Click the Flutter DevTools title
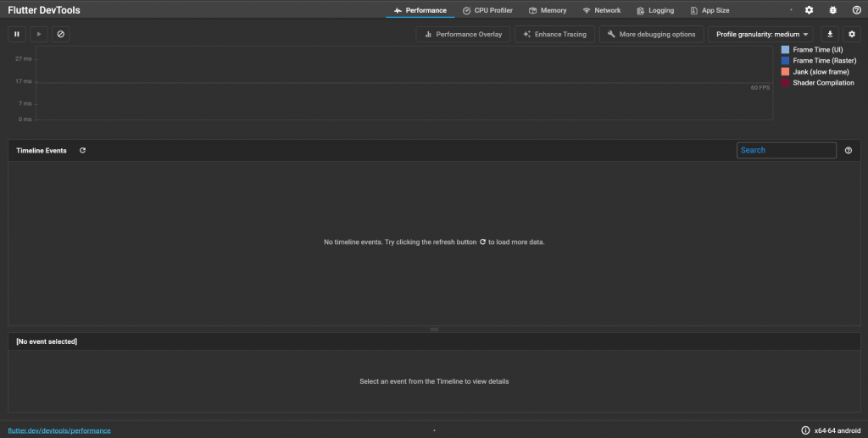This screenshot has width=868, height=438. click(x=44, y=10)
